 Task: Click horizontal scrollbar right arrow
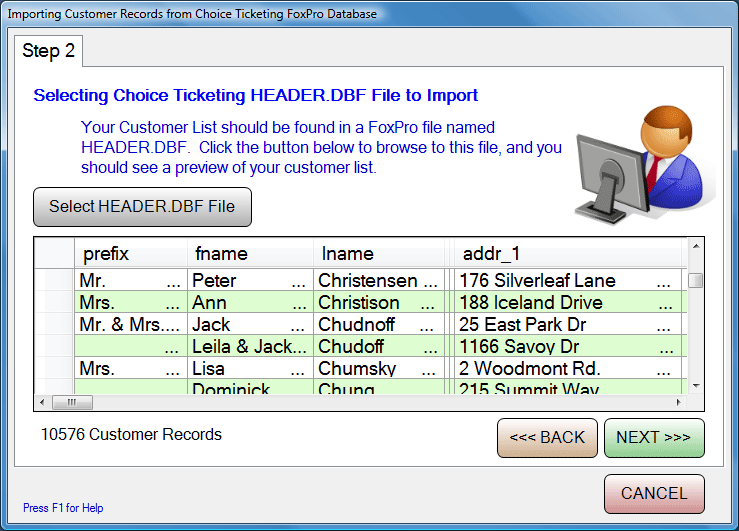point(679,402)
